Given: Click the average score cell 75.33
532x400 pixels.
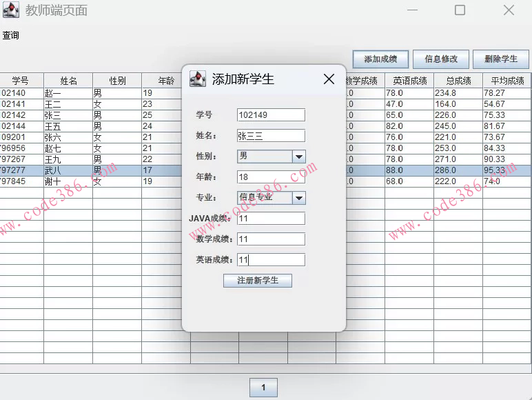Looking at the screenshot, I should tap(507, 115).
